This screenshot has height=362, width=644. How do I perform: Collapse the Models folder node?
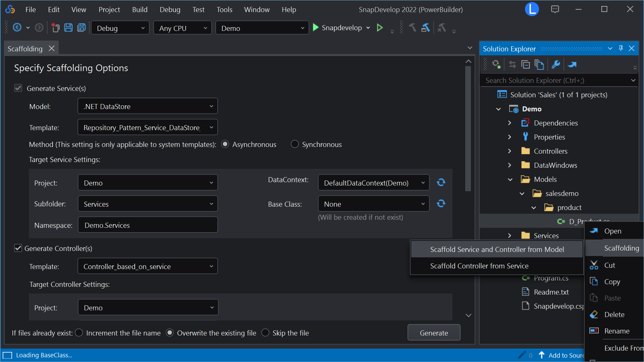click(x=510, y=179)
